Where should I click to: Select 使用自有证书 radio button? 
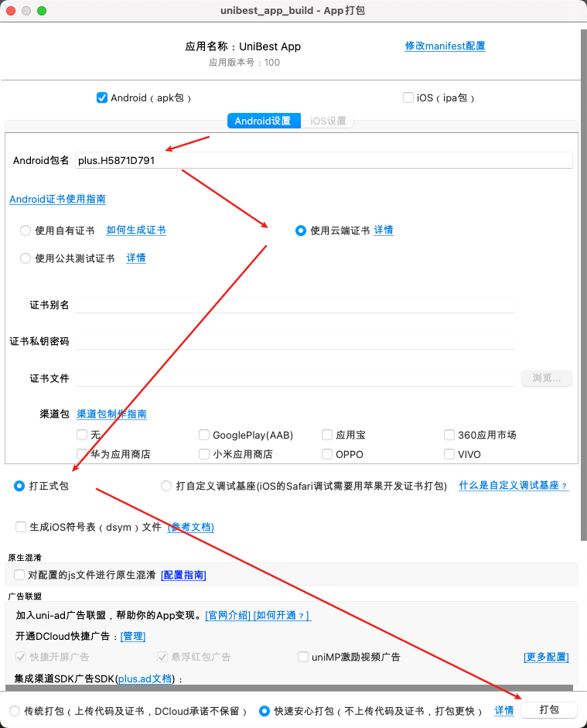[26, 231]
